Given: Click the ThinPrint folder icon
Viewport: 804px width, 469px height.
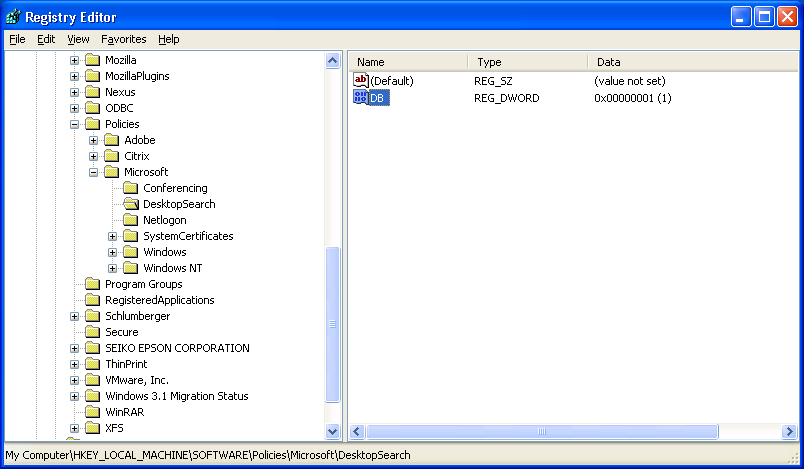Looking at the screenshot, I should click(93, 364).
